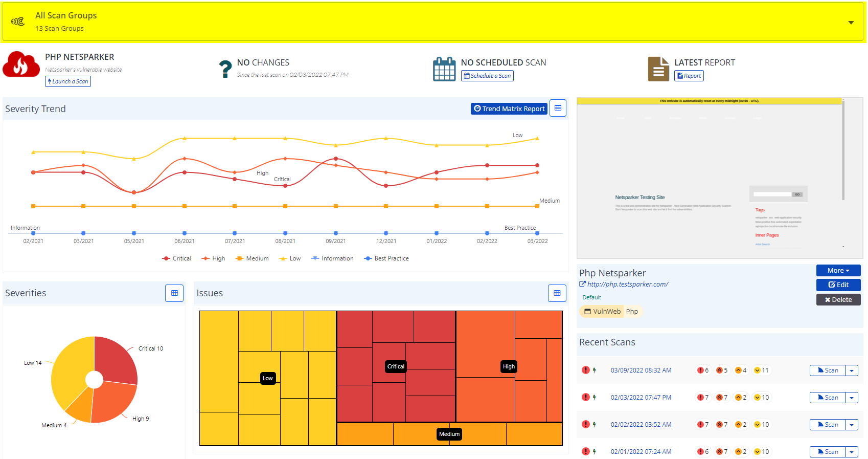Open the latest Report button

click(x=689, y=76)
